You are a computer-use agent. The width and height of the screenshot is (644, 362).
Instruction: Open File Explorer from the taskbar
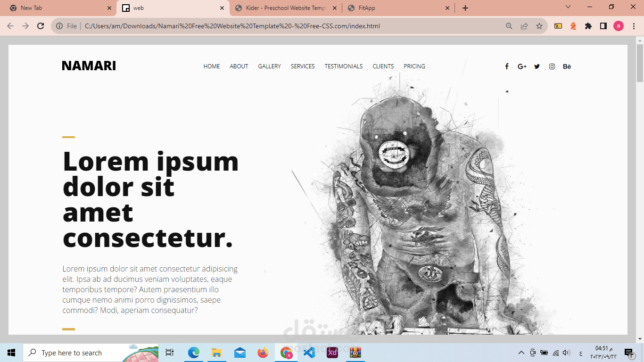217,353
